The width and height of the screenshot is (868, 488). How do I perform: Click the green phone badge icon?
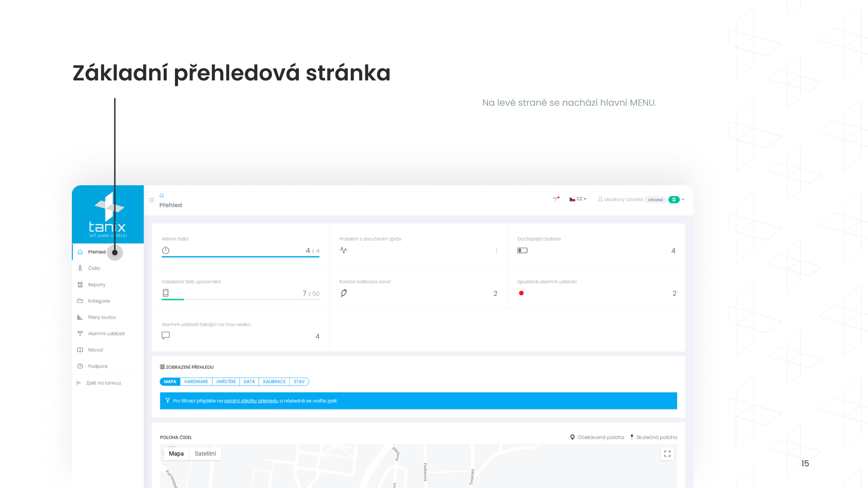[x=674, y=200]
